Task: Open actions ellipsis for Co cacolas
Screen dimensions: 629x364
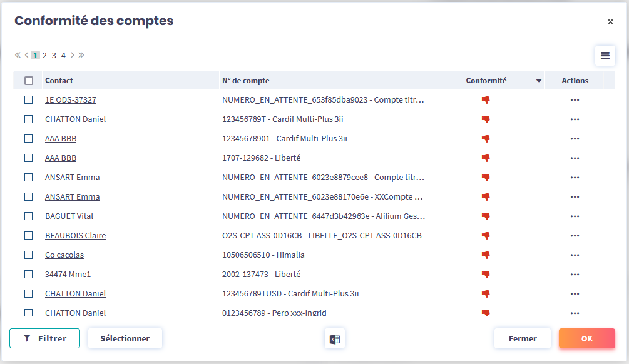Action: (575, 255)
